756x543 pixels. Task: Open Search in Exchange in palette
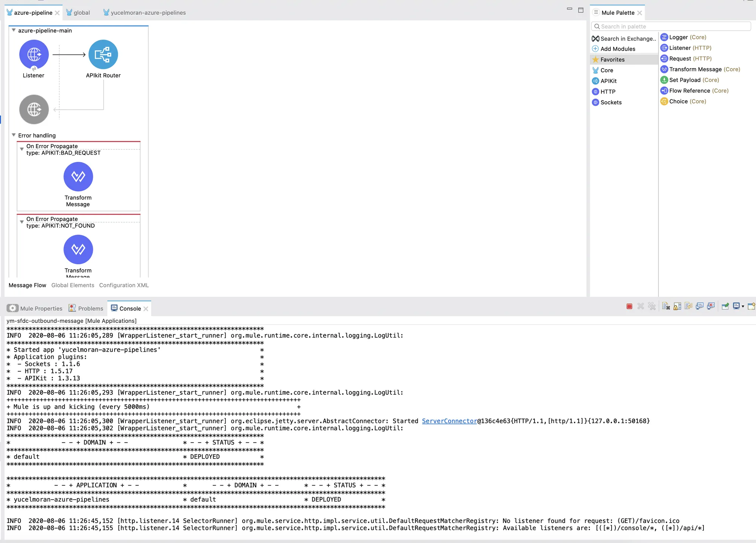[x=624, y=39]
